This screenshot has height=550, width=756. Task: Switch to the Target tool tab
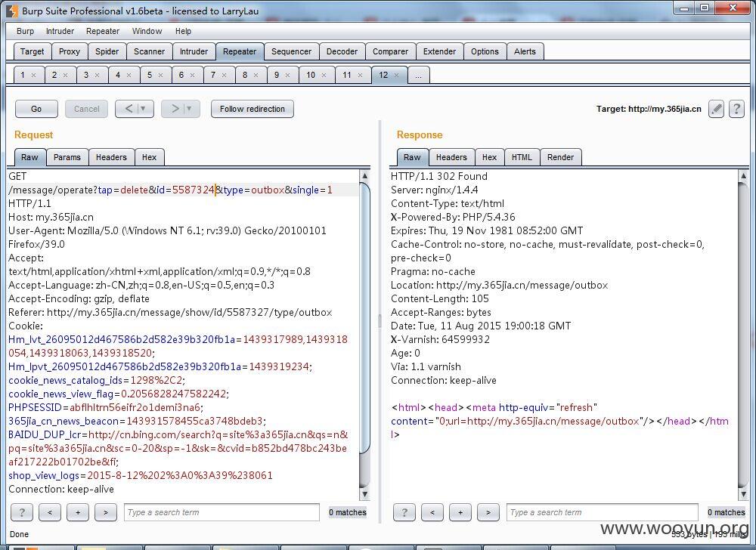[x=32, y=51]
